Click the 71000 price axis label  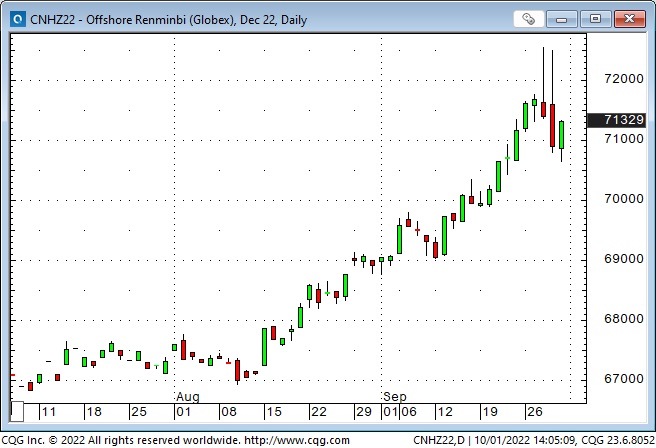[624, 138]
